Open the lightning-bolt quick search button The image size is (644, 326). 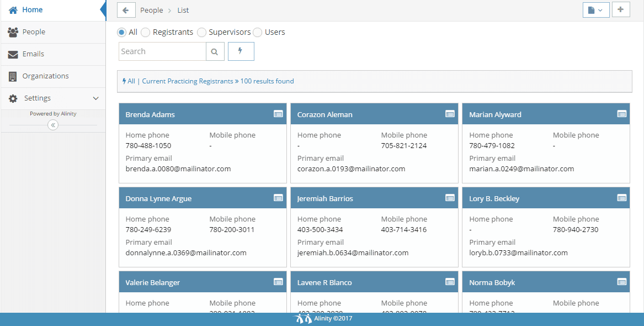241,51
